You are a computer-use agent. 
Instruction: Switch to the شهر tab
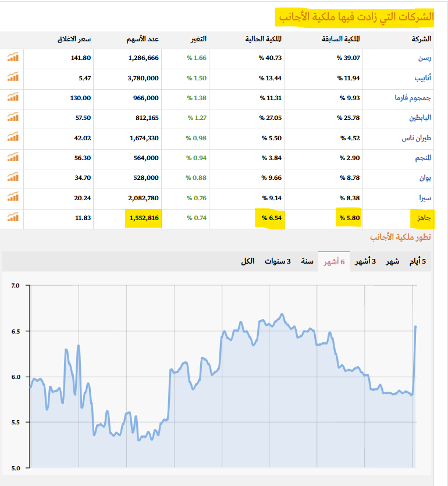click(392, 261)
